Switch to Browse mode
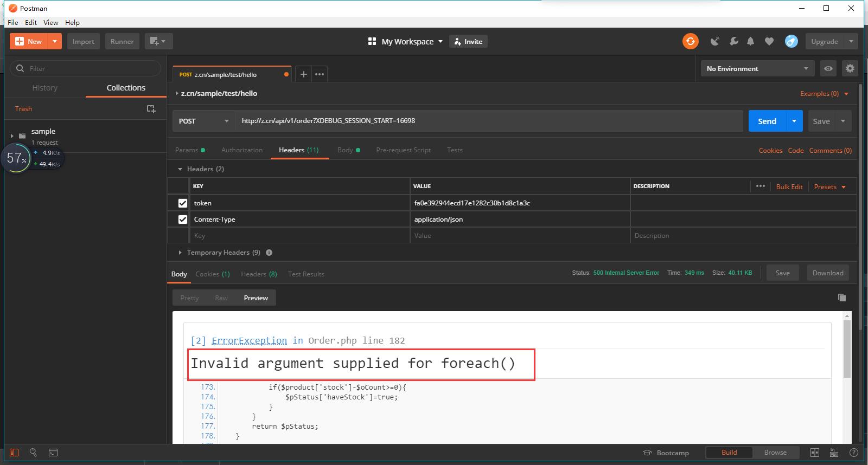 point(775,453)
